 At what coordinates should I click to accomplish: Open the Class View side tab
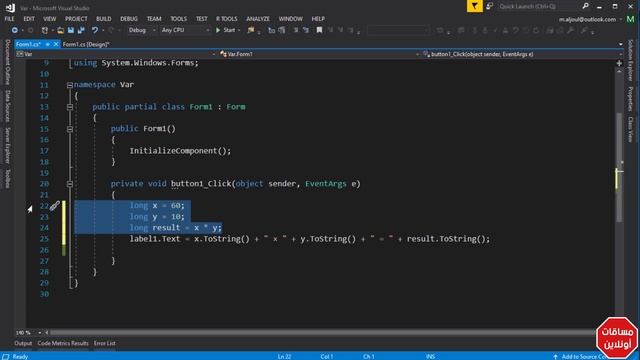pyautogui.click(x=631, y=129)
